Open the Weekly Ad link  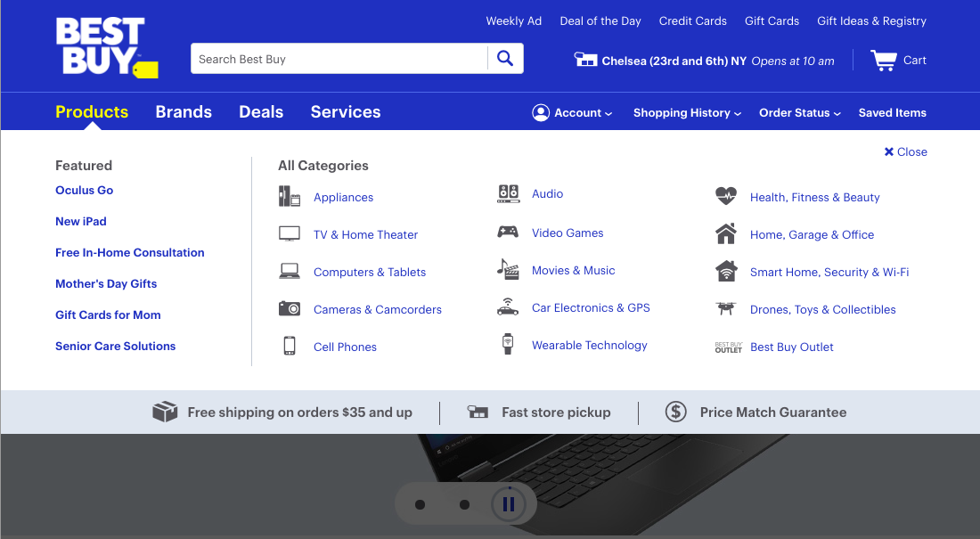pyautogui.click(x=514, y=20)
